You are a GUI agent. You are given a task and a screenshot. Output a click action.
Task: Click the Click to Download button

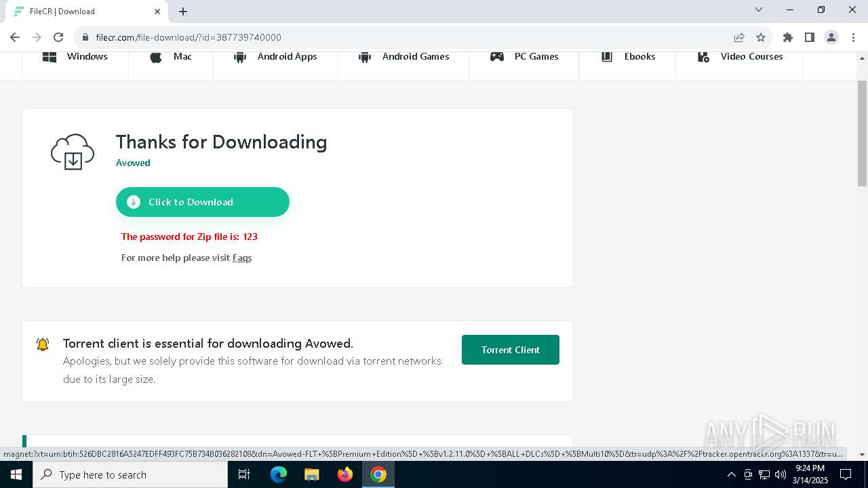point(203,202)
